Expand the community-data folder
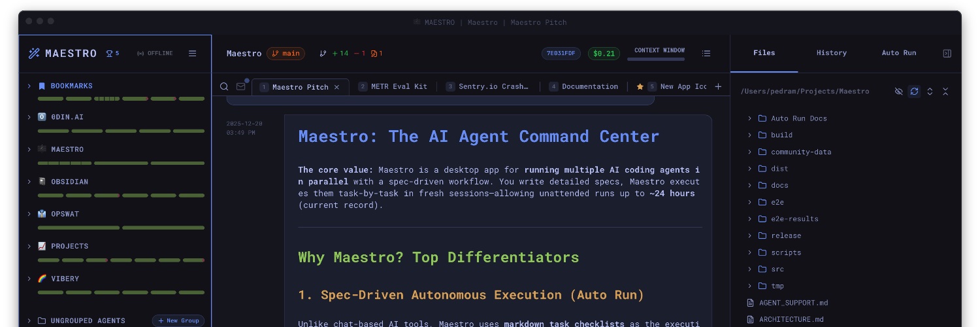 (749, 152)
